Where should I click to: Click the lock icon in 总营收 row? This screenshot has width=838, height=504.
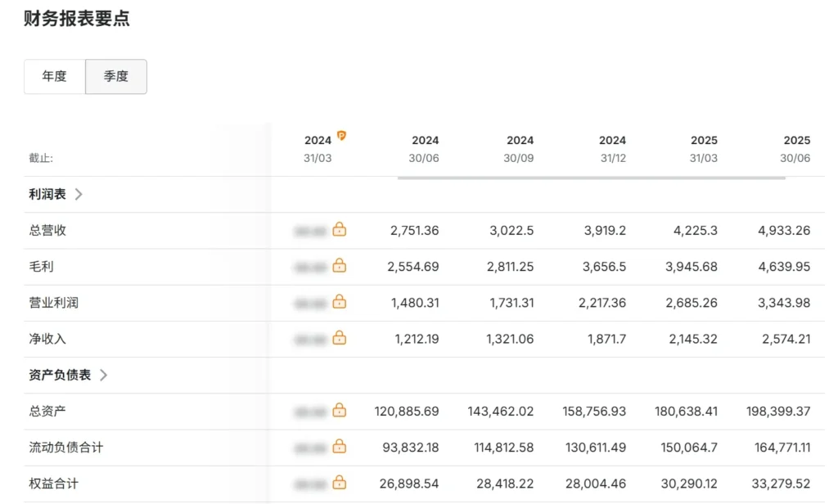click(339, 230)
